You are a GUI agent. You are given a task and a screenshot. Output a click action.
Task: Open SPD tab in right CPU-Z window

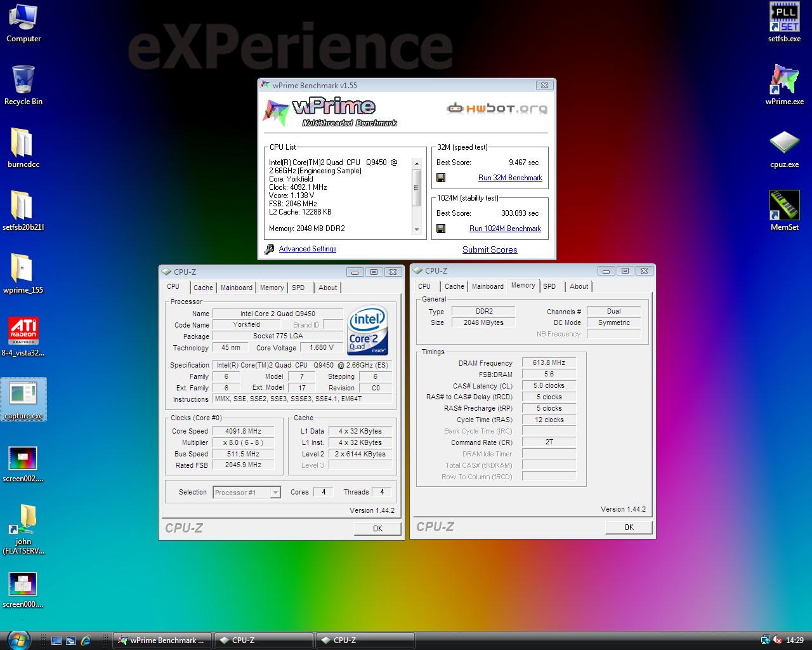pyautogui.click(x=549, y=286)
